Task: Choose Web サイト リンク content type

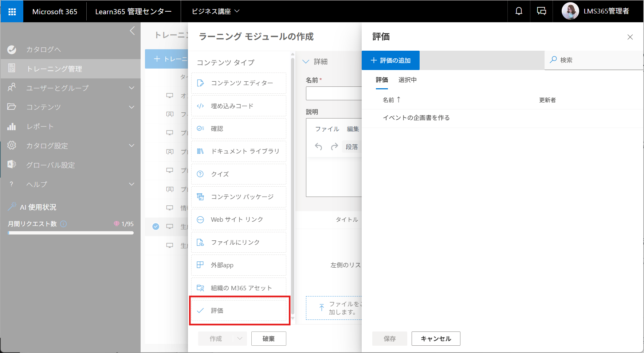Action: [x=239, y=220]
